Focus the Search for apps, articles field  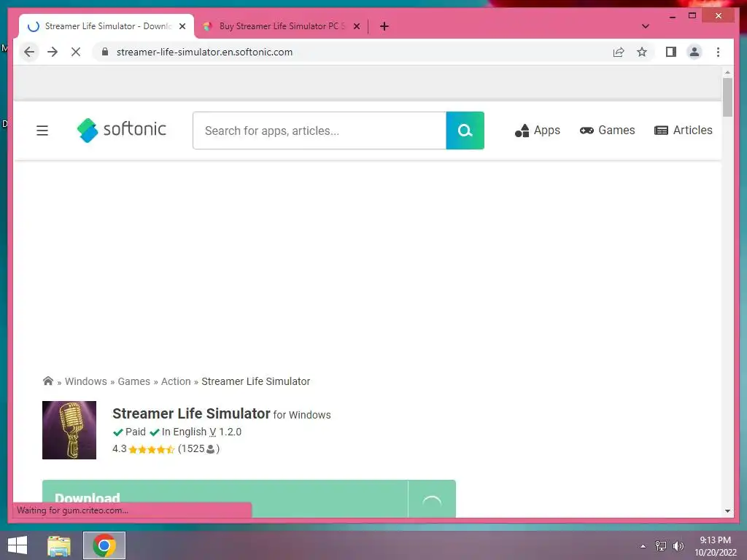tap(320, 131)
